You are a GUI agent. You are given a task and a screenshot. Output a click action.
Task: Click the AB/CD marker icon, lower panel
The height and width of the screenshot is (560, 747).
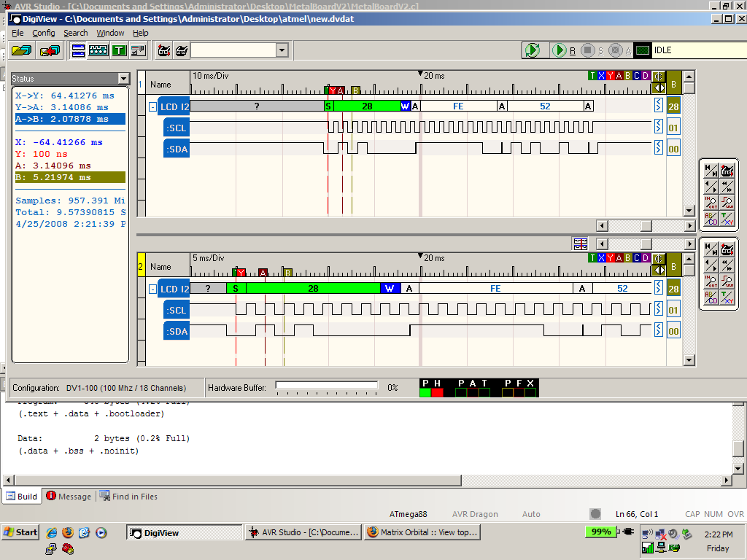tap(711, 297)
